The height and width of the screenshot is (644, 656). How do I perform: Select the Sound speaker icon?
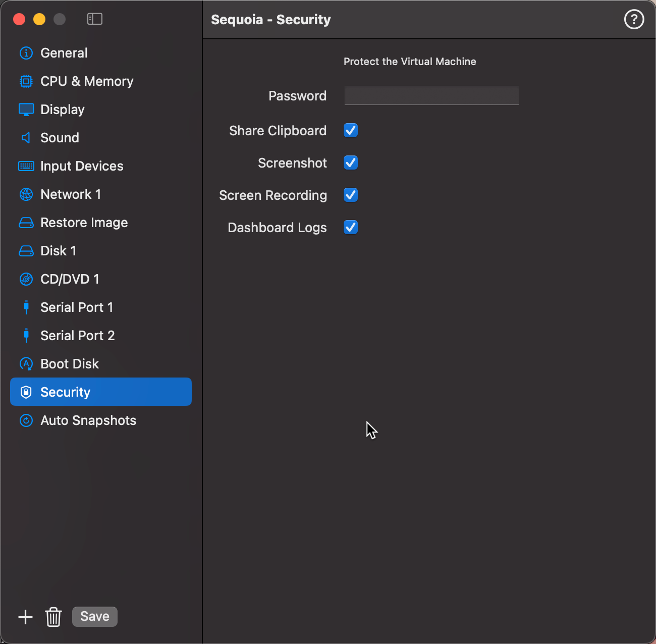pos(26,138)
